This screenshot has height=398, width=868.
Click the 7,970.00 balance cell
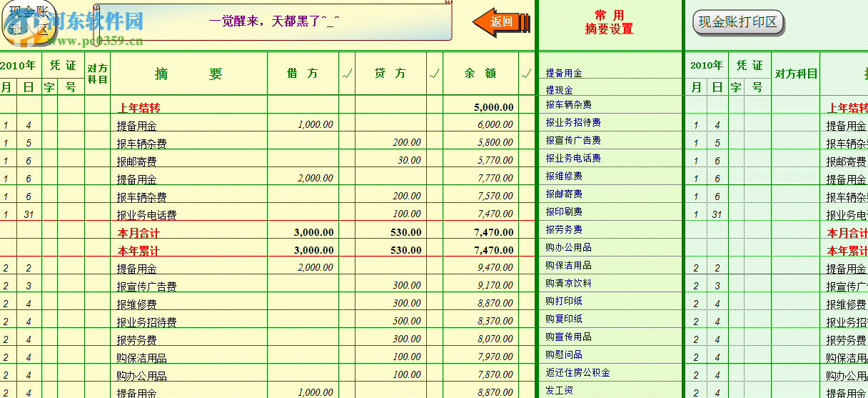(x=495, y=357)
